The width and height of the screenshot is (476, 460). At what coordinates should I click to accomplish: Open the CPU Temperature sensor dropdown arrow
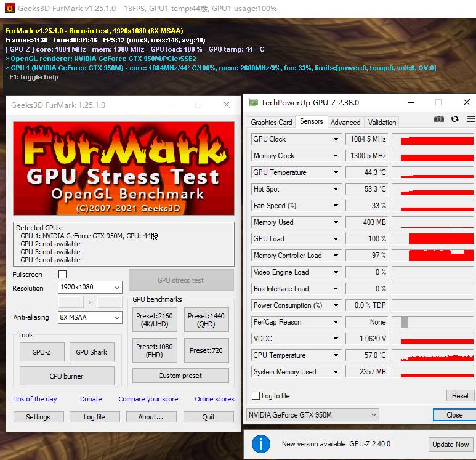click(x=336, y=355)
